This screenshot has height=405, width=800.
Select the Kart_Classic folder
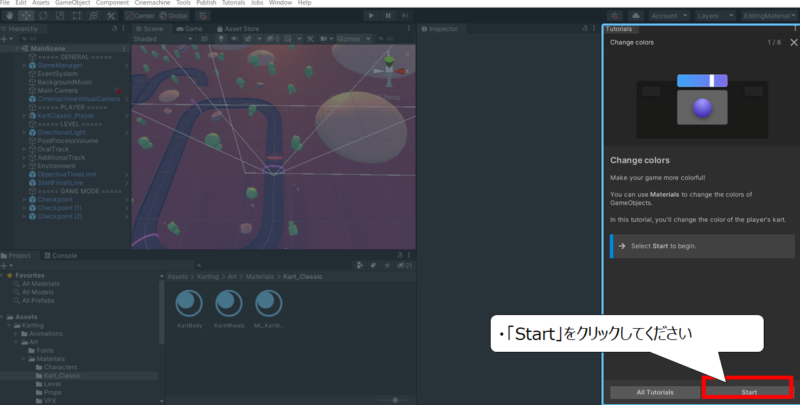click(62, 375)
